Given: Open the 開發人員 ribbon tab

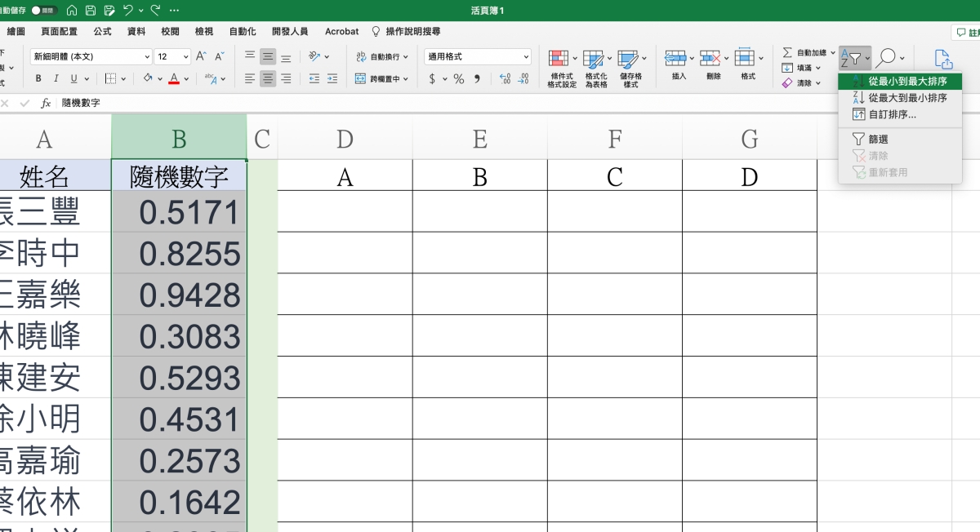Looking at the screenshot, I should tap(289, 31).
